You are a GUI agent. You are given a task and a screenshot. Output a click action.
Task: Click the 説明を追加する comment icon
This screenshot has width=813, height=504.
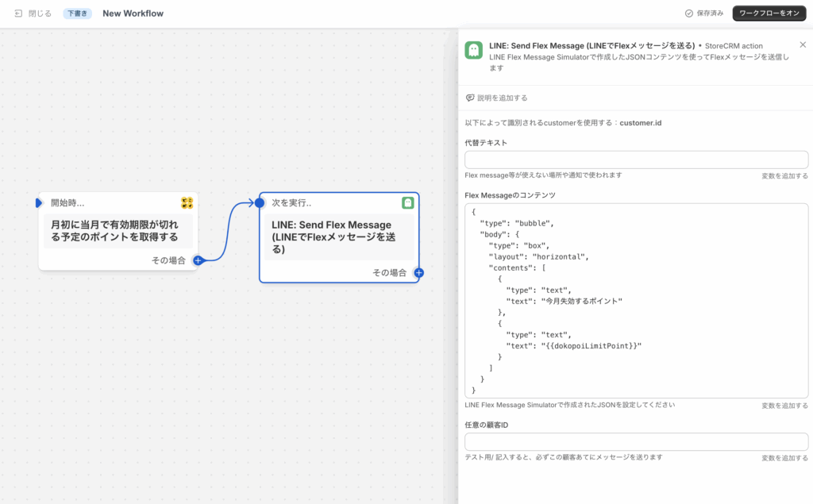coord(470,98)
